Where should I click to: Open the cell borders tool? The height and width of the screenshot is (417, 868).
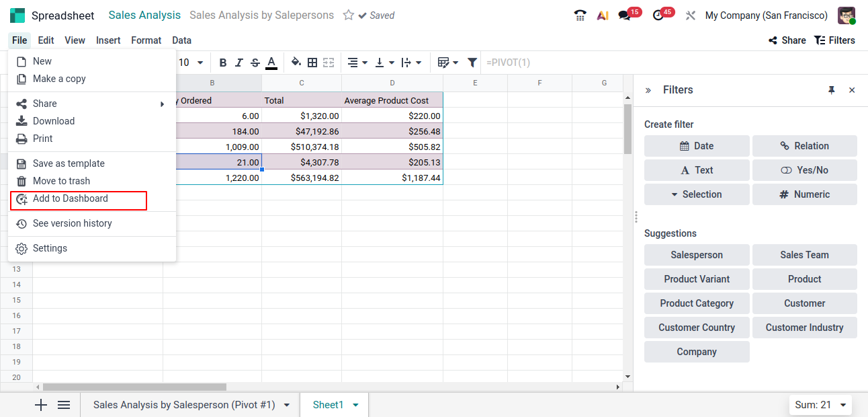pos(312,63)
